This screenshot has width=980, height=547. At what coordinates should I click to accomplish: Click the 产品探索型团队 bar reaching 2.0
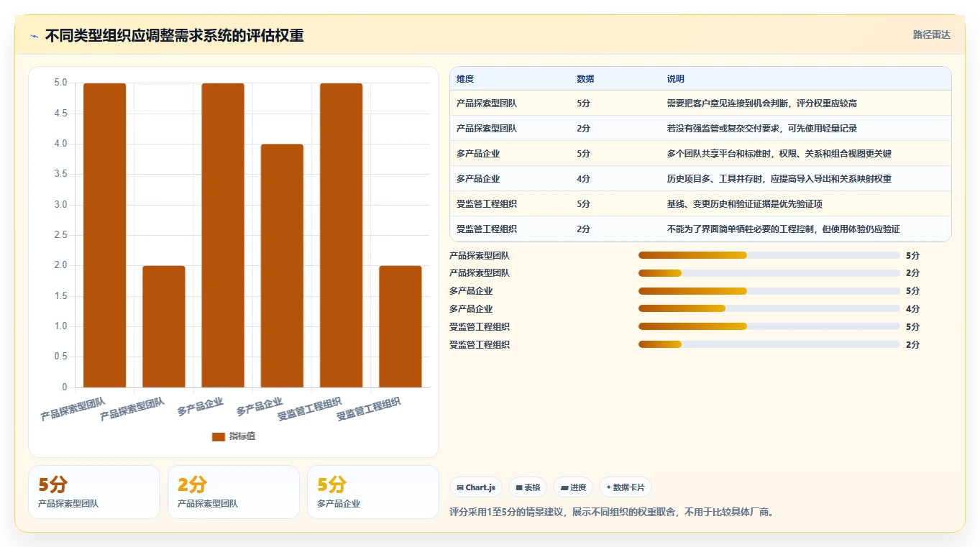[x=164, y=326]
